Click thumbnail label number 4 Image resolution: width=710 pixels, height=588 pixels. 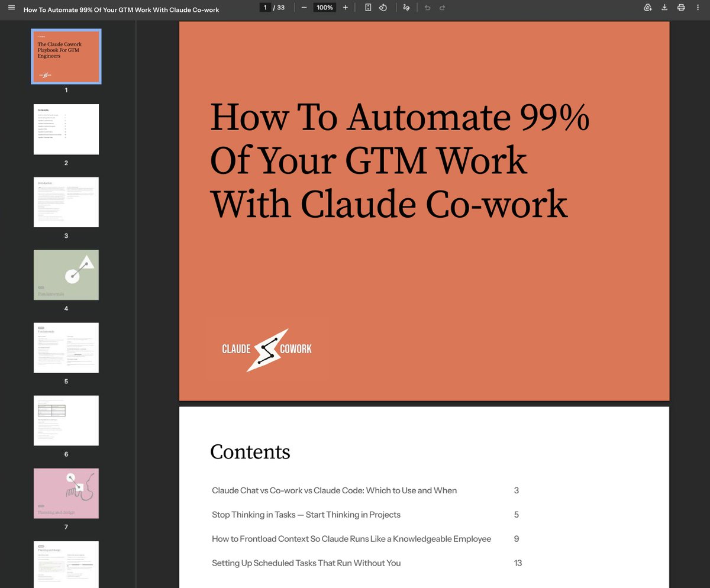point(66,309)
